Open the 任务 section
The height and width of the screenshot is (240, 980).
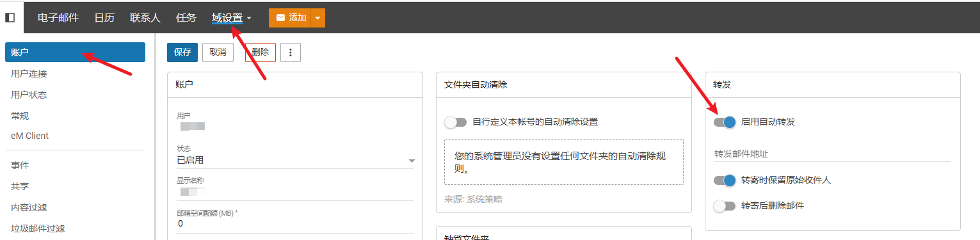(186, 18)
